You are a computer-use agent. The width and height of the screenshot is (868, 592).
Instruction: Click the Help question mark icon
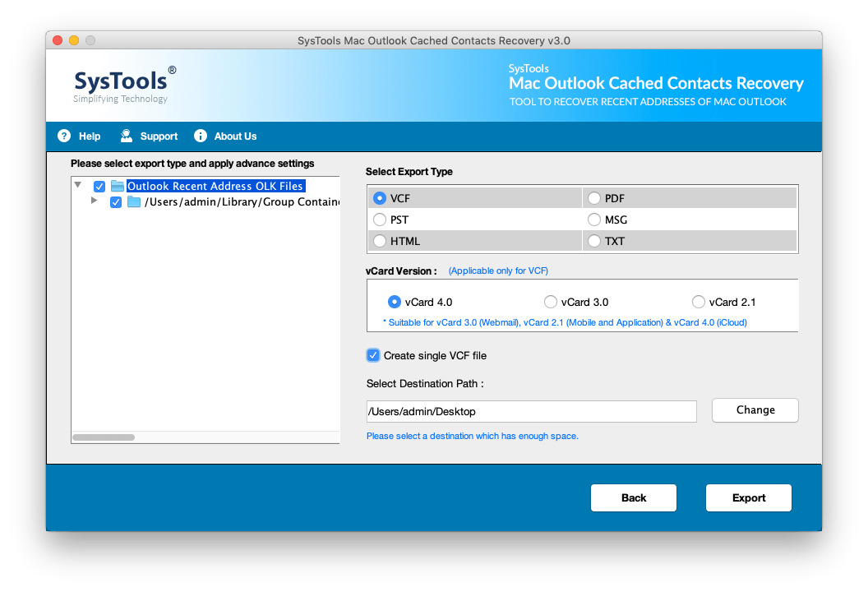[x=64, y=136]
